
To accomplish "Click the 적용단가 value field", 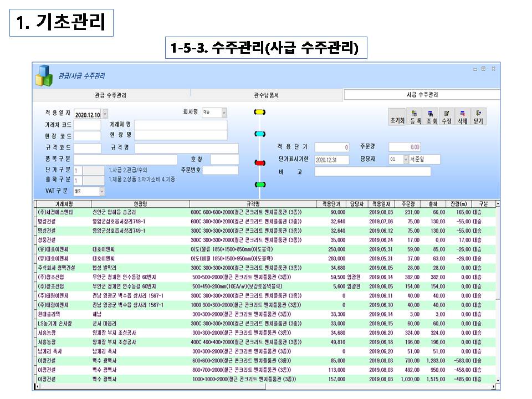I will (x=332, y=147).
